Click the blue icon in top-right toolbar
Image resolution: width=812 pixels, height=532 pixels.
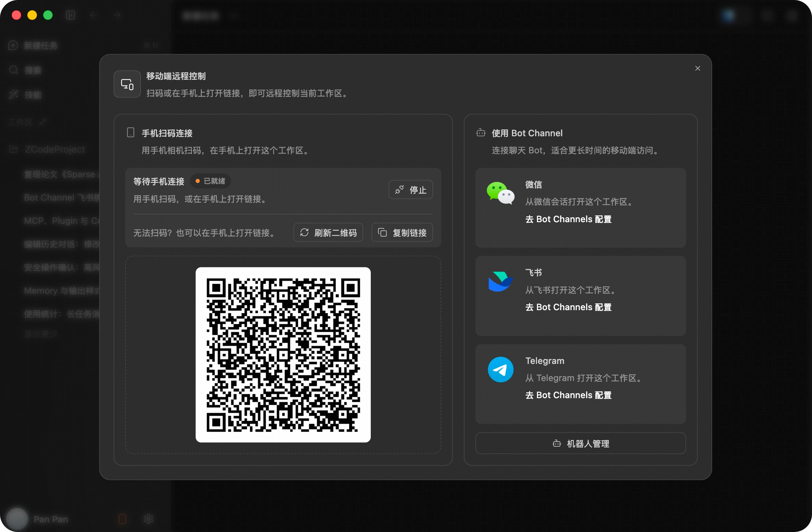[728, 15]
